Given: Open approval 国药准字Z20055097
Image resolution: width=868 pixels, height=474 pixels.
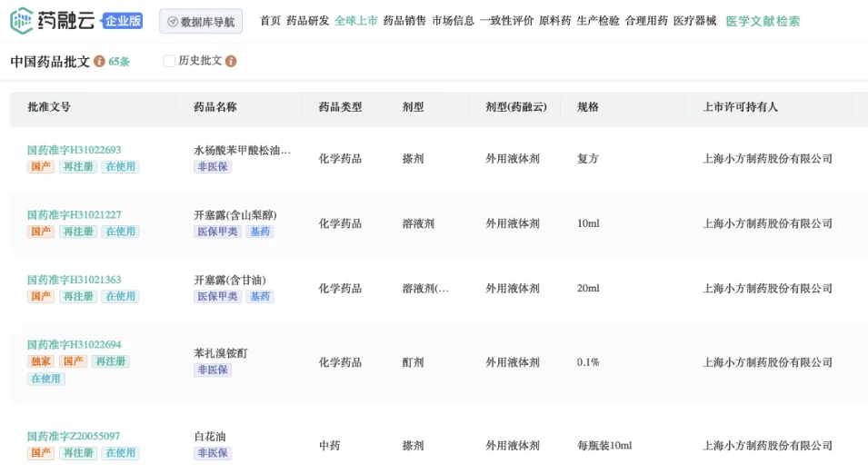Looking at the screenshot, I should pyautogui.click(x=74, y=437).
